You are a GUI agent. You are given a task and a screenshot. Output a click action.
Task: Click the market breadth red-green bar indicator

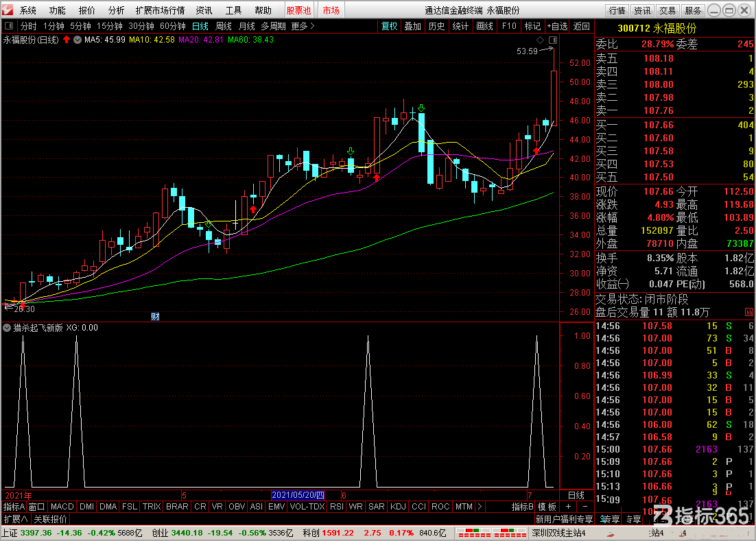[492, 533]
